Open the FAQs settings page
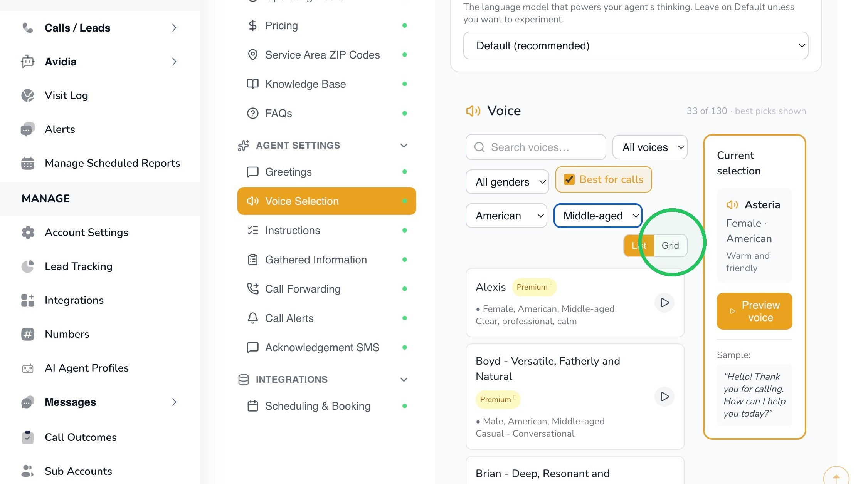This screenshot has height=484, width=868. tap(327, 113)
